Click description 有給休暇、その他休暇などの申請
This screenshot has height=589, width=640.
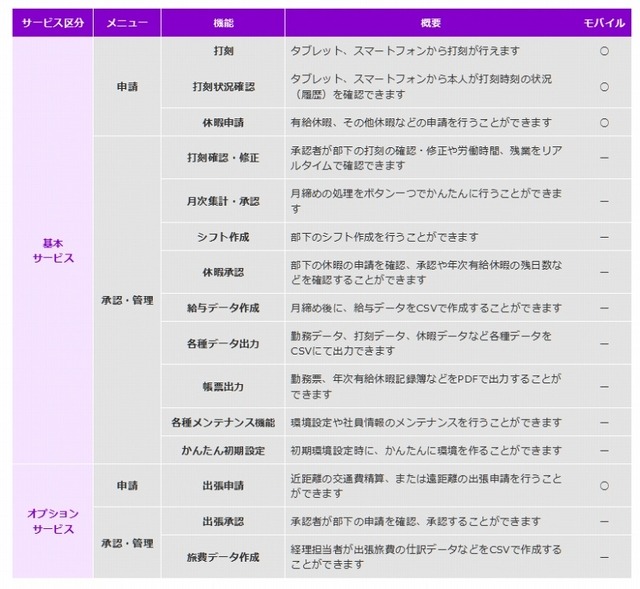pyautogui.click(x=421, y=122)
